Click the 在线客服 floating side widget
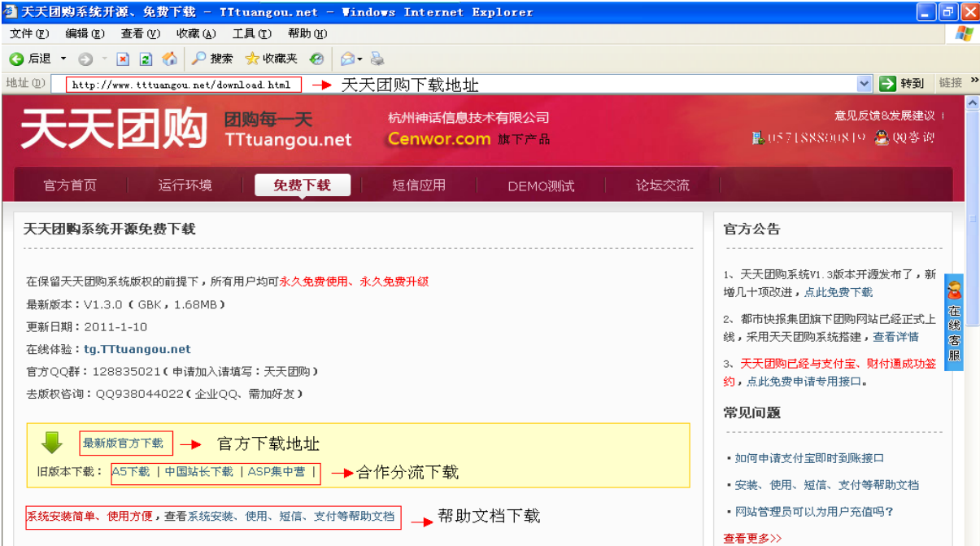Screen dimensions: 980x546 954,322
